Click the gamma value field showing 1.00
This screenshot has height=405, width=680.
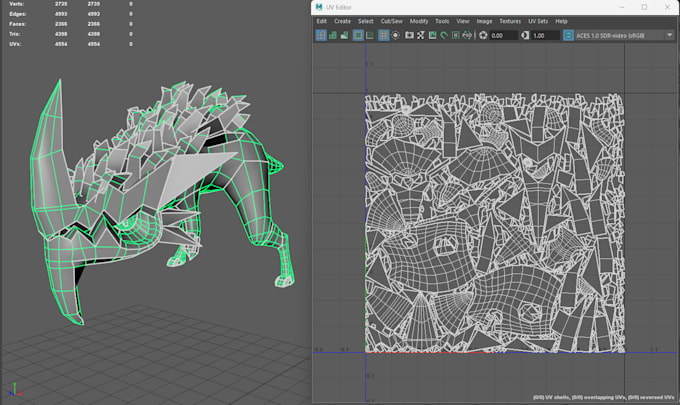[x=545, y=35]
